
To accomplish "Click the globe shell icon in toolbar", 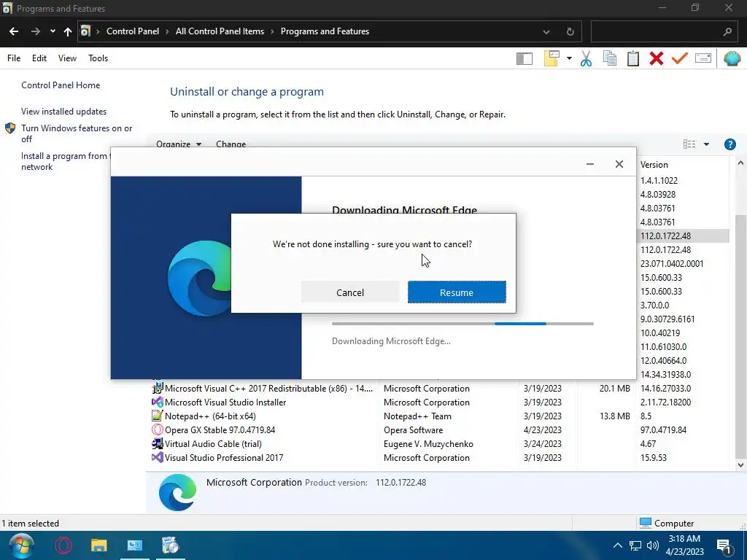I will point(732,58).
